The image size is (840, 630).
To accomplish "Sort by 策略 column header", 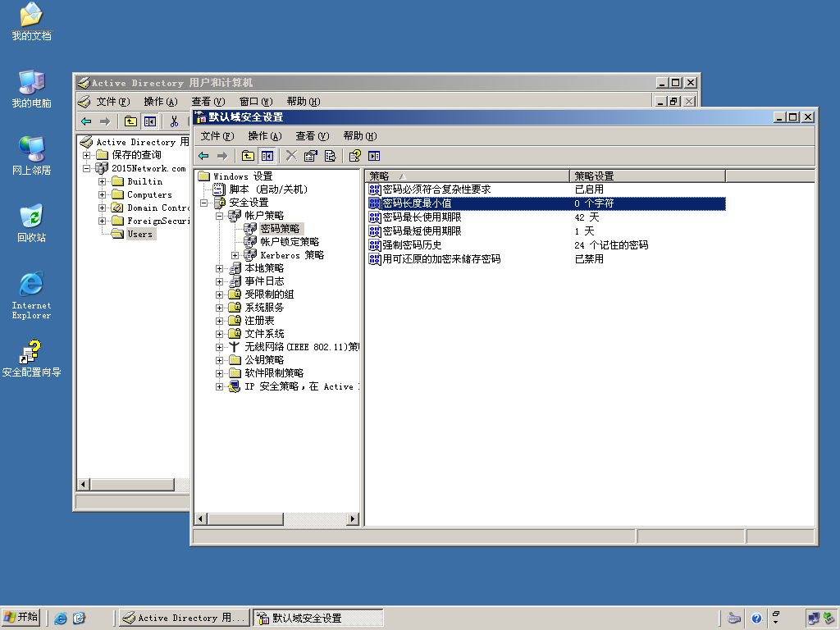I will coord(467,176).
